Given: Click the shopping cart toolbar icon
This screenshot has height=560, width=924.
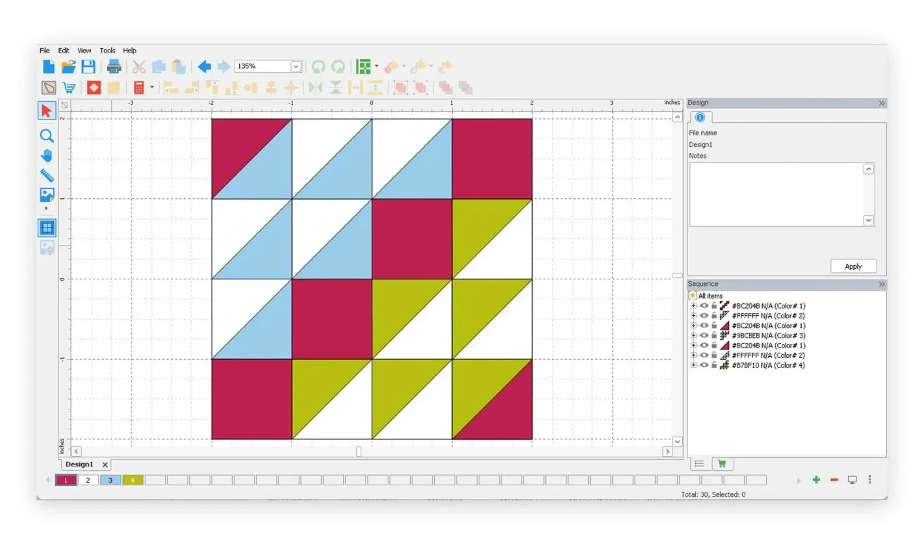Looking at the screenshot, I should 69,87.
